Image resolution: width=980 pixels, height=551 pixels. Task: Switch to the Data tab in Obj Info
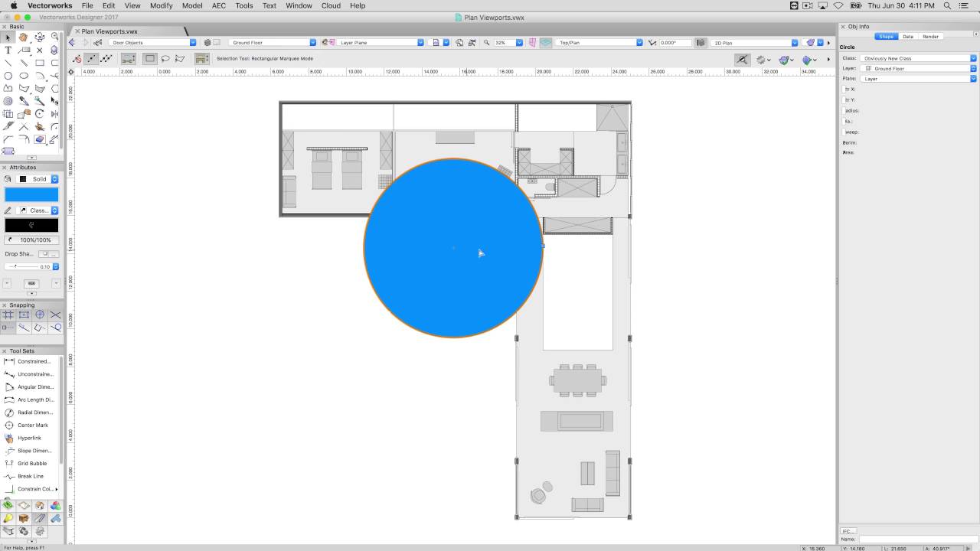[907, 37]
